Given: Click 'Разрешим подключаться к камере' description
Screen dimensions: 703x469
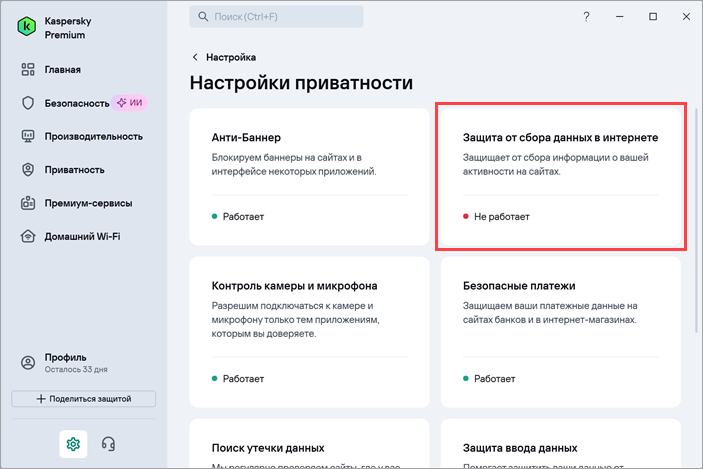Looking at the screenshot, I should point(296,320).
